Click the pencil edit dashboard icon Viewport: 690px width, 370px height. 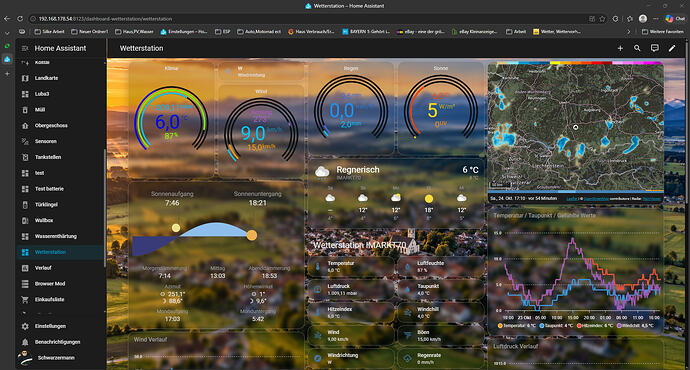coord(672,48)
